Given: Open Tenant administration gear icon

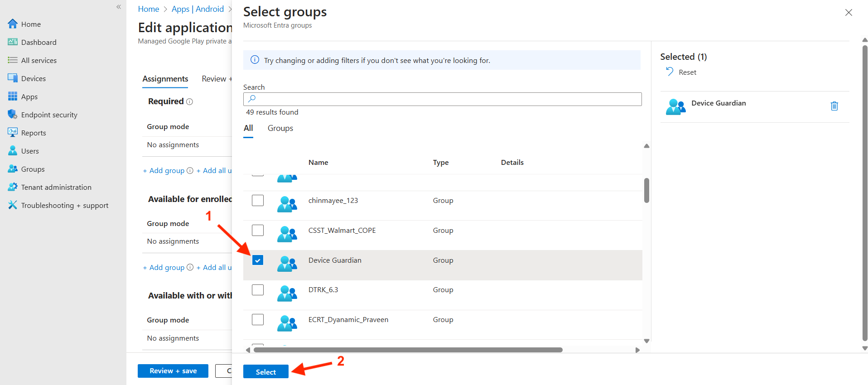Looking at the screenshot, I should click(13, 187).
